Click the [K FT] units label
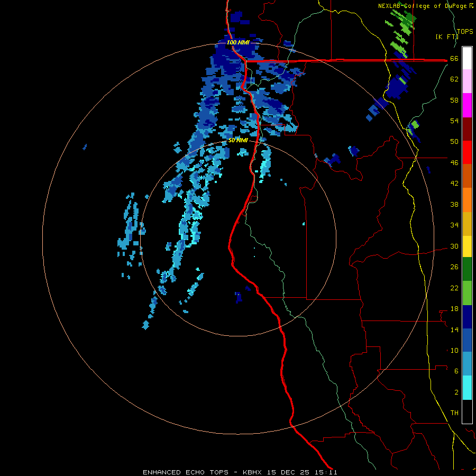 pyautogui.click(x=447, y=36)
